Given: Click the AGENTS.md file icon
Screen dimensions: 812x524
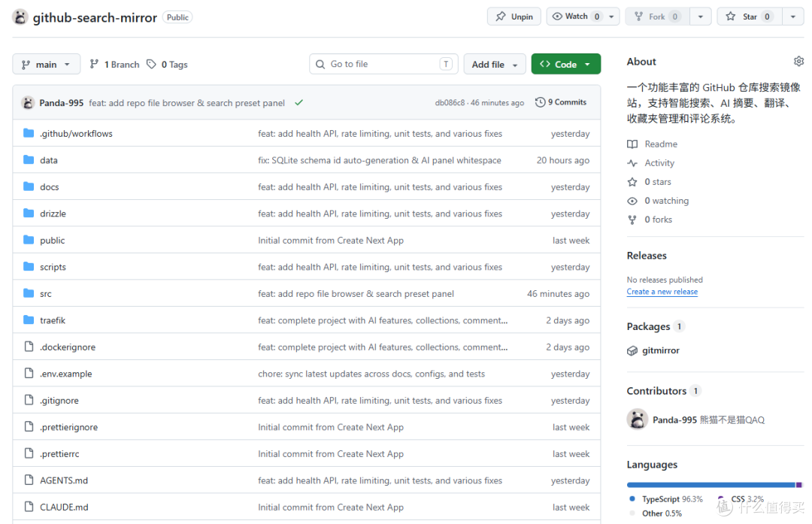Looking at the screenshot, I should tap(29, 480).
